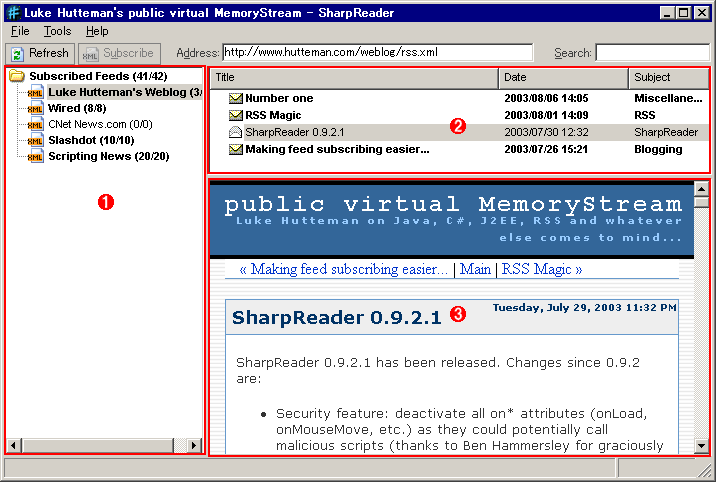Open the Tools menu
716x482 pixels.
pyautogui.click(x=58, y=31)
